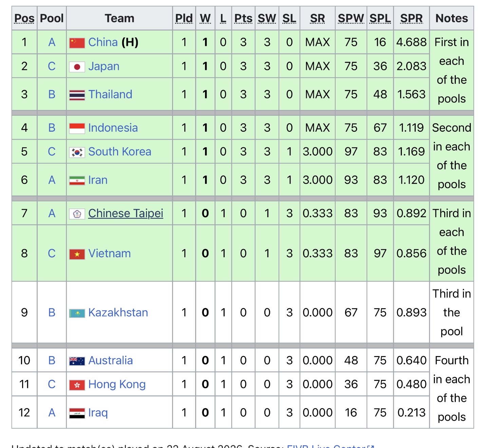Click Pool A link in Iraq row

[52, 412]
